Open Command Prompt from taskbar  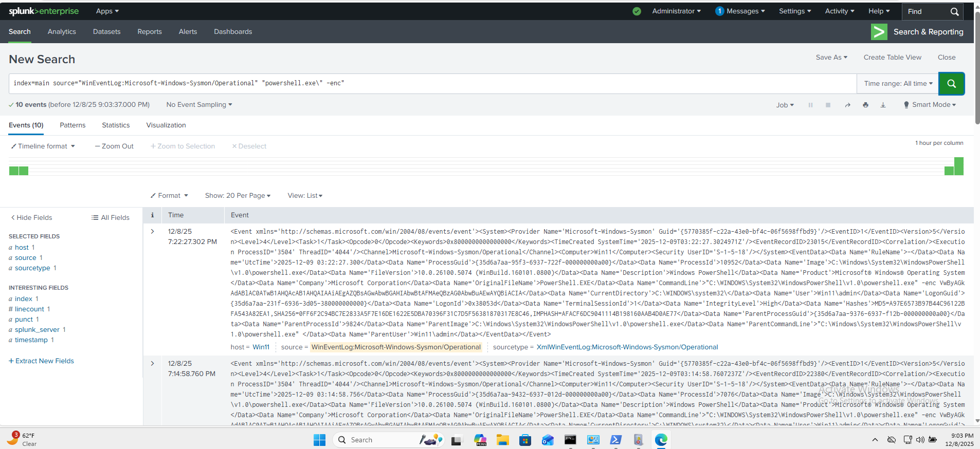570,440
